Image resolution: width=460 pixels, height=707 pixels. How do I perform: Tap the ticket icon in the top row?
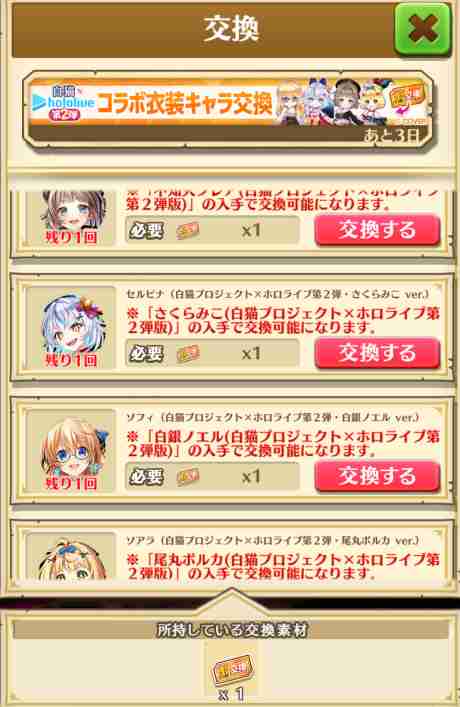pyautogui.click(x=188, y=231)
